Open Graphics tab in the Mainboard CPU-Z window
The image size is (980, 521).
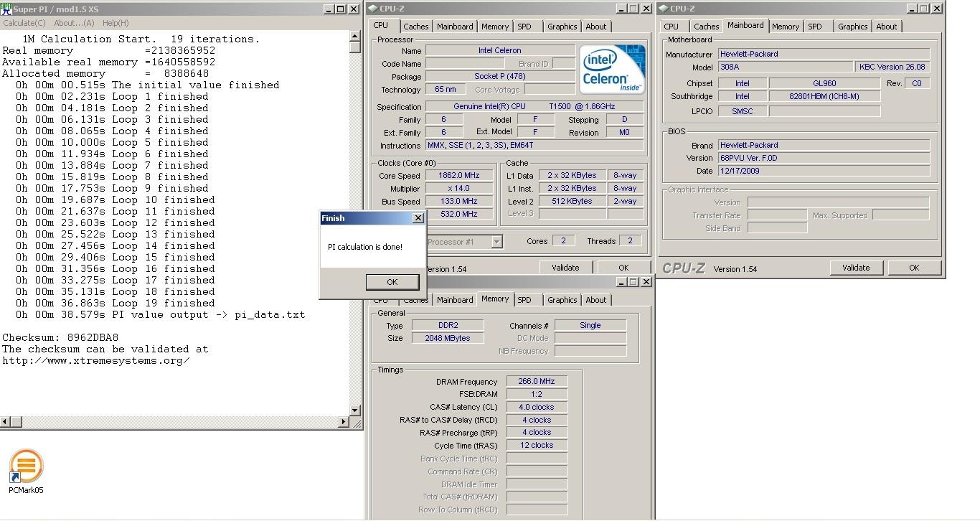click(852, 27)
